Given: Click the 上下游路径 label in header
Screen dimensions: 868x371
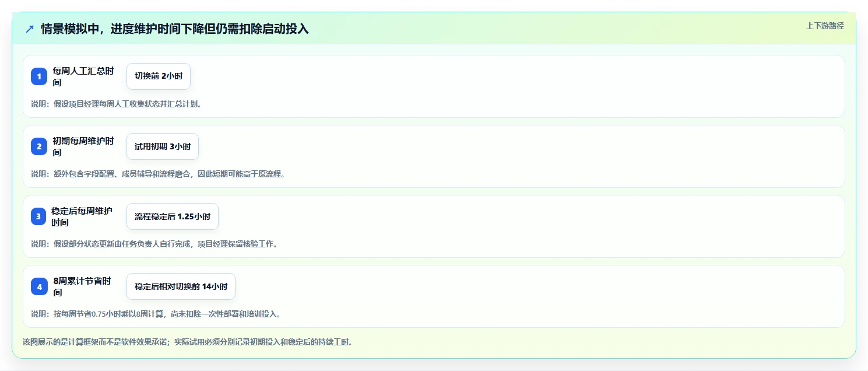Looking at the screenshot, I should (x=825, y=26).
